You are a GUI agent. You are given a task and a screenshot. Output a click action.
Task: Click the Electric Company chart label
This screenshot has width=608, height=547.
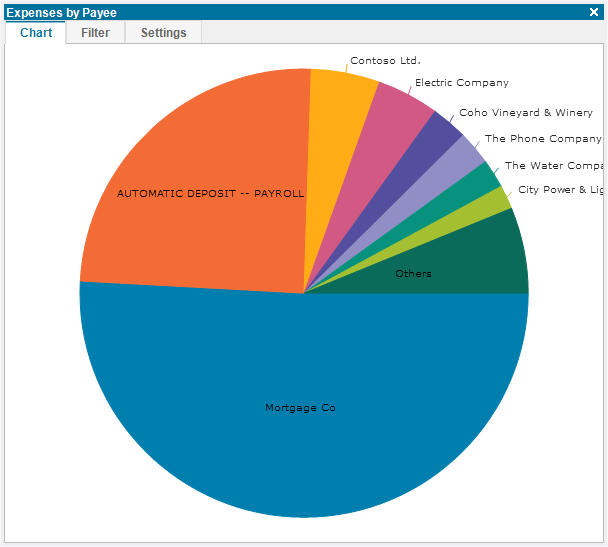(462, 83)
